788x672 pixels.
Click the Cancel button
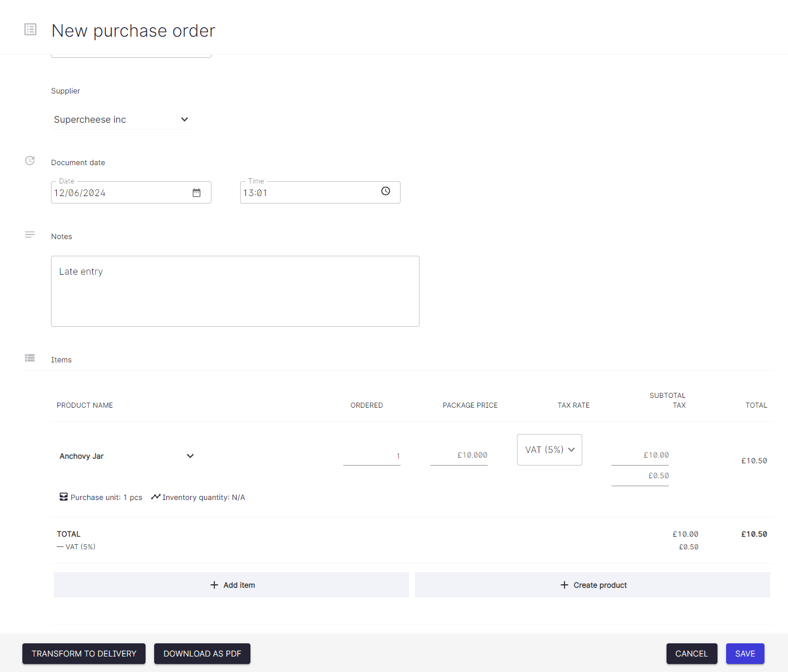pyautogui.click(x=692, y=653)
